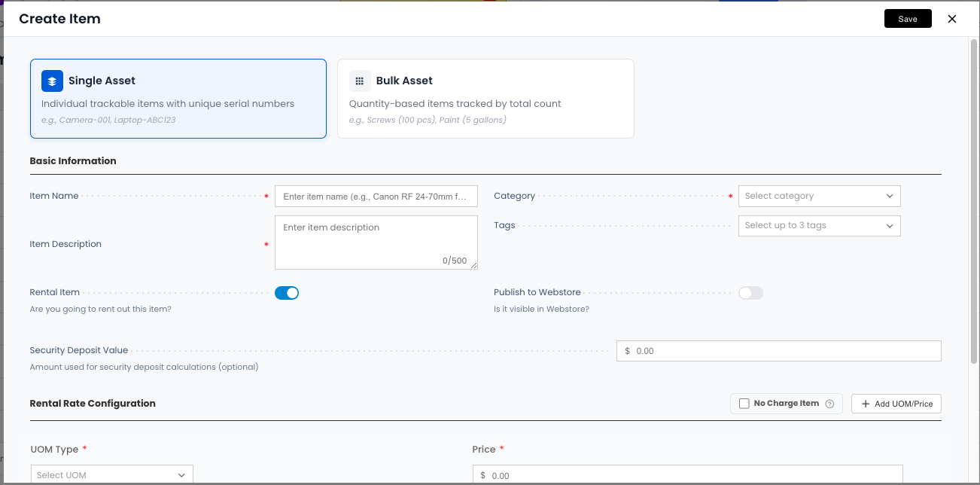Click the Save button
Viewport: 980px width, 485px height.
pos(908,18)
